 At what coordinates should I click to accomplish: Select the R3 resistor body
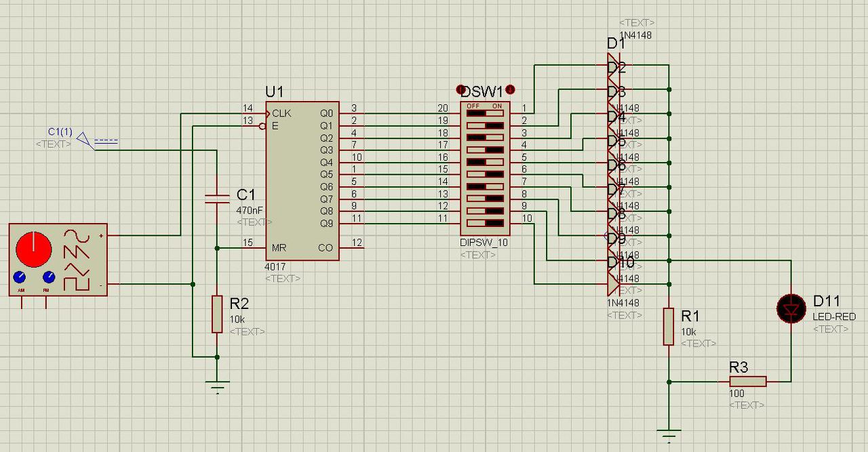(747, 382)
